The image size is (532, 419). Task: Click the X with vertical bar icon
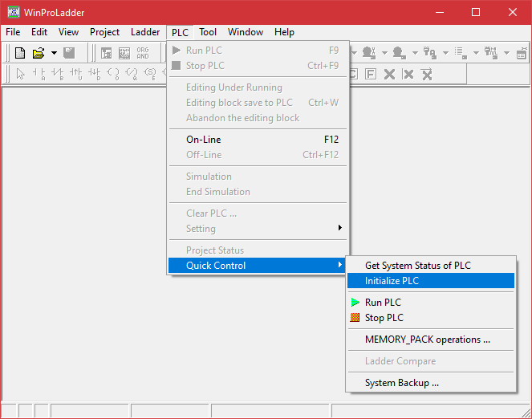408,74
